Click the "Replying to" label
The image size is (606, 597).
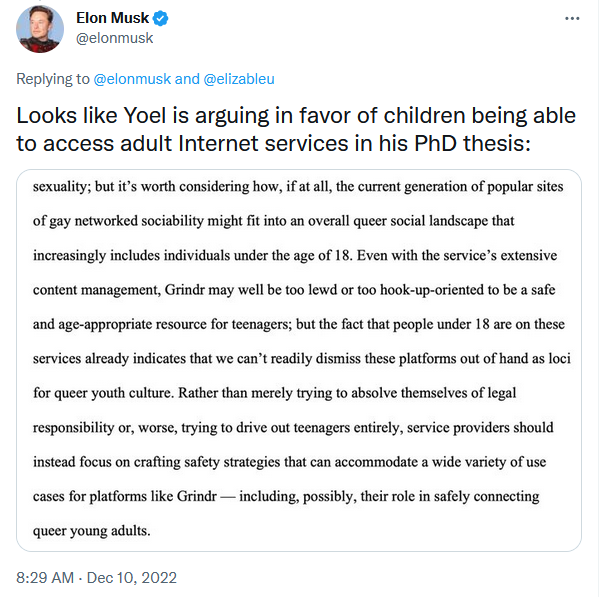click(x=52, y=78)
